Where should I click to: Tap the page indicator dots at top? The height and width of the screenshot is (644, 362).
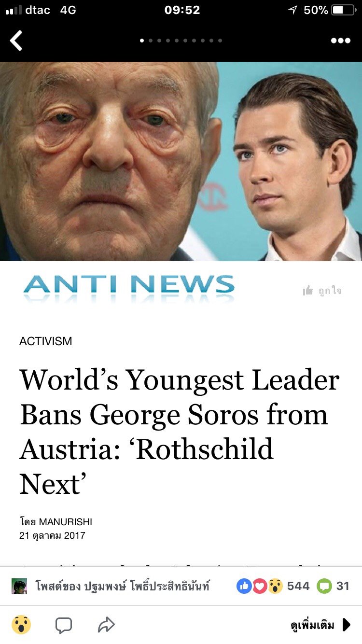[181, 41]
